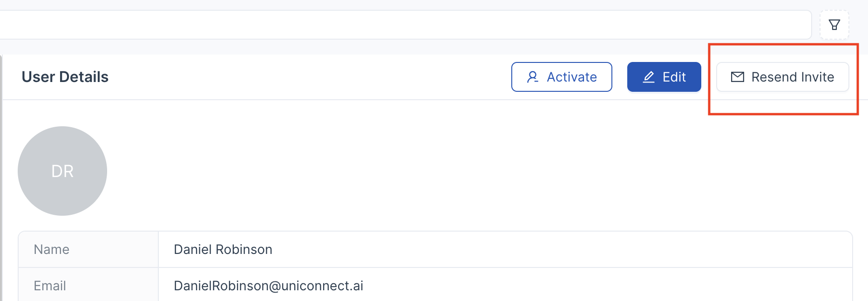Click the Name field label

coord(52,250)
